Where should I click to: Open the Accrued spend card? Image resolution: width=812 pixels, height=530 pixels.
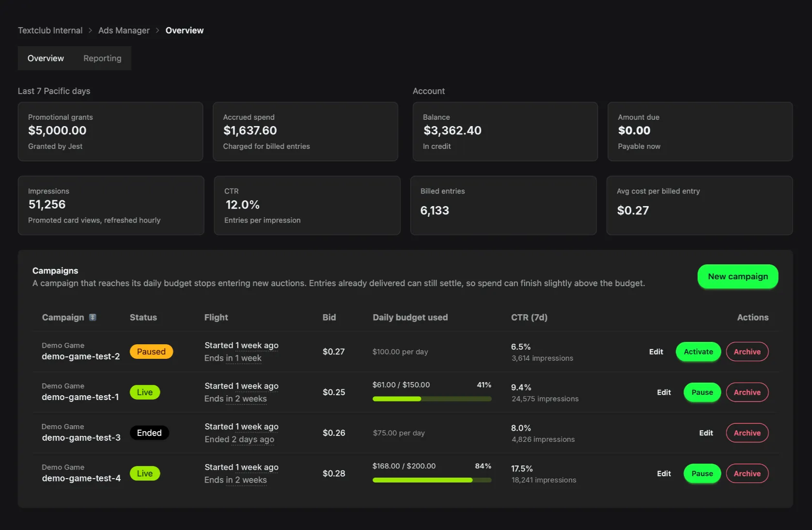(x=305, y=131)
